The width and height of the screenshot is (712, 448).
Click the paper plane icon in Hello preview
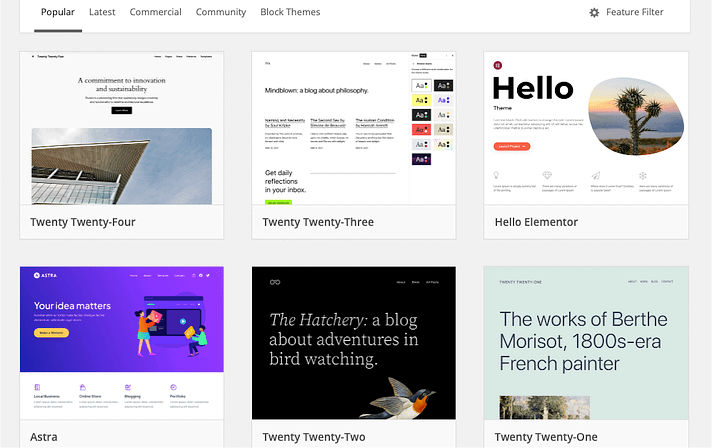click(x=595, y=175)
